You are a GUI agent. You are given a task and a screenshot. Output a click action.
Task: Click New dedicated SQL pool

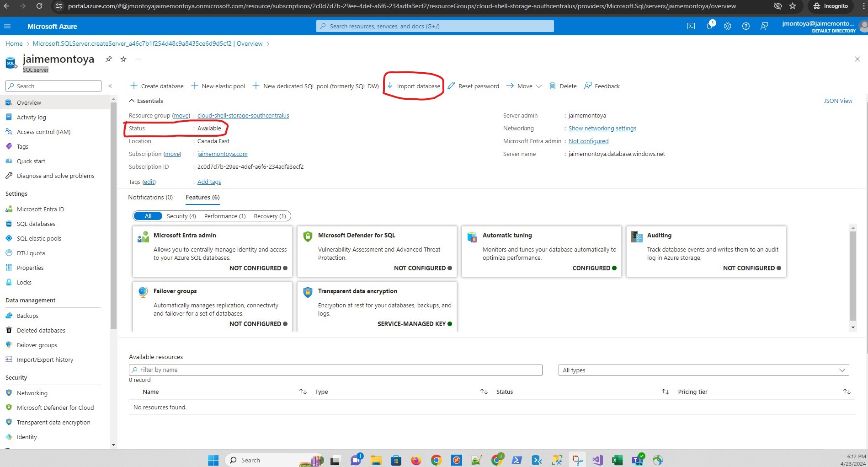click(315, 86)
